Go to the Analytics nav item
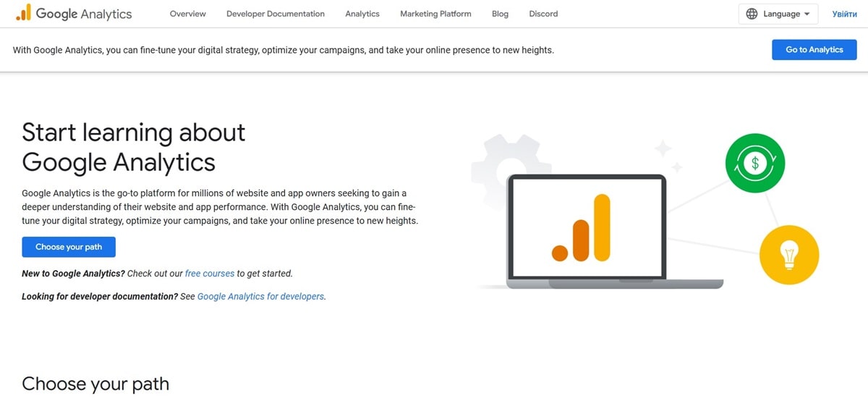 (x=362, y=14)
